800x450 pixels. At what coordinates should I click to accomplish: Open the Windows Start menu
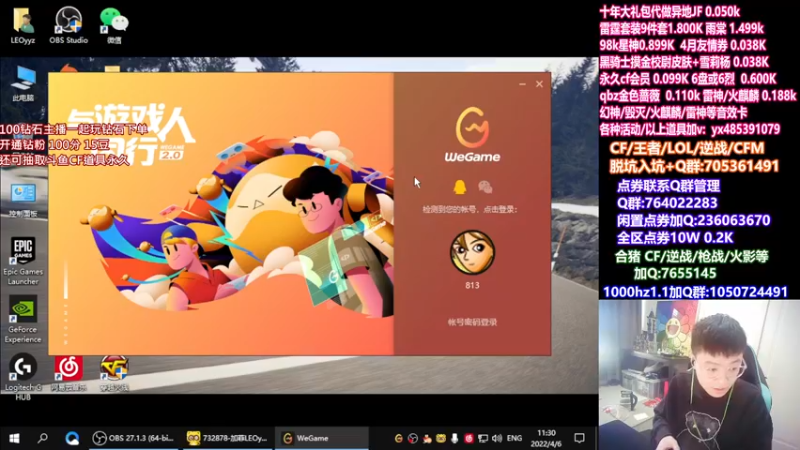pos(14,438)
